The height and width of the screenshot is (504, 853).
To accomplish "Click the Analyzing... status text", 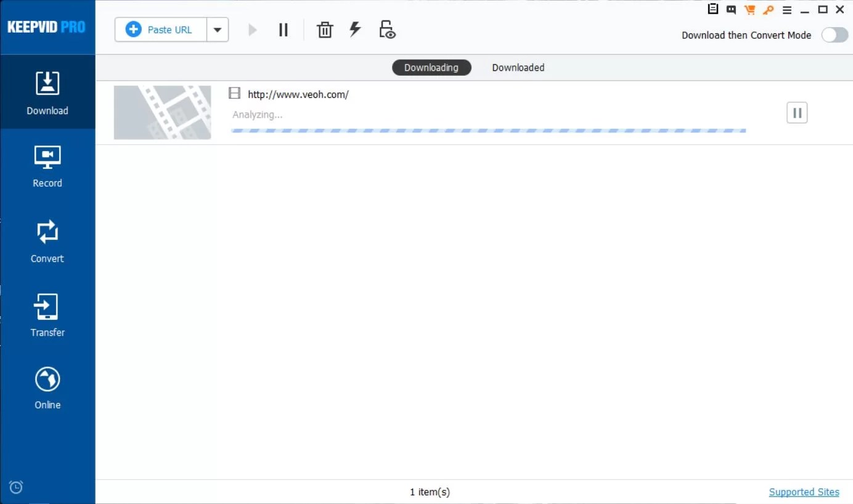I will pyautogui.click(x=258, y=115).
